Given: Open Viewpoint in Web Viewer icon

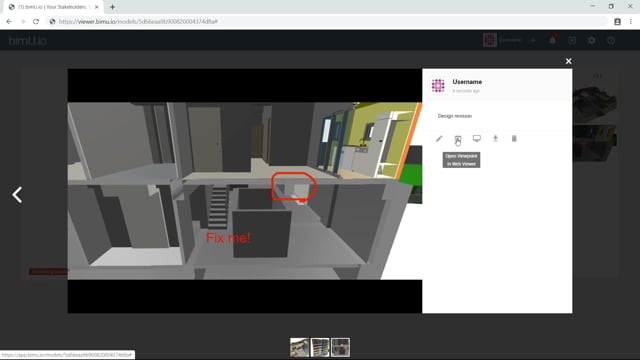Looking at the screenshot, I should [458, 139].
